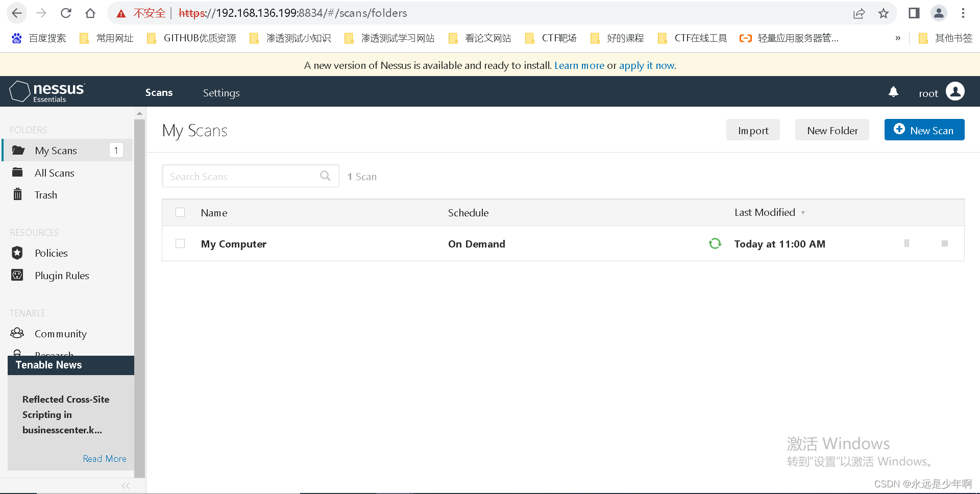Open the root user avatar icon
This screenshot has height=494, width=980.
pyautogui.click(x=955, y=92)
